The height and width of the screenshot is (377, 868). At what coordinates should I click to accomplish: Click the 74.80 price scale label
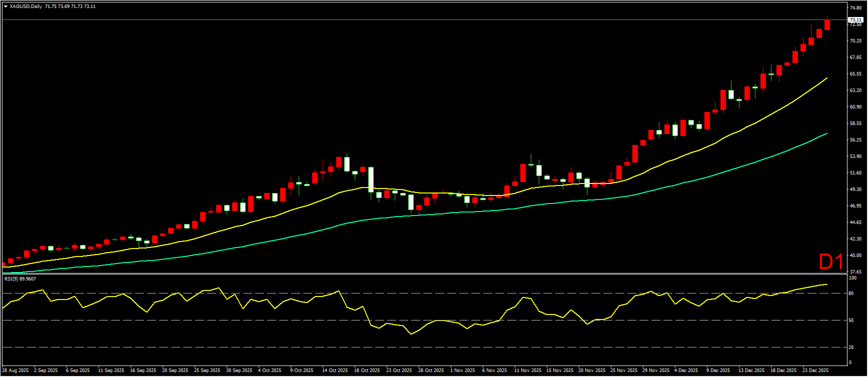pyautogui.click(x=855, y=8)
